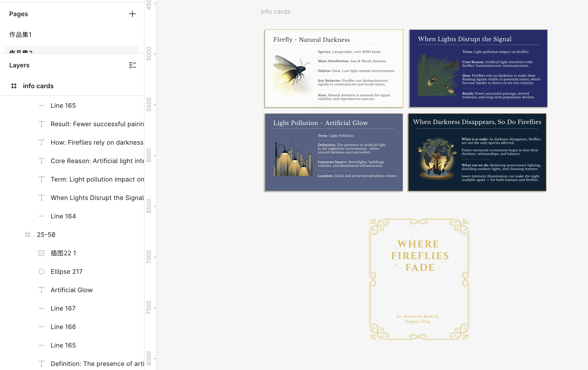Click the add new page plus icon
This screenshot has width=588, height=370.
tap(132, 14)
